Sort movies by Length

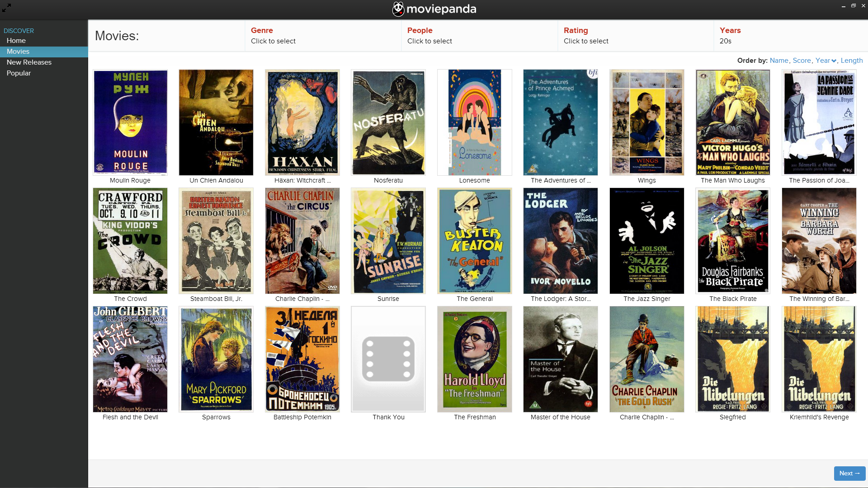(852, 61)
